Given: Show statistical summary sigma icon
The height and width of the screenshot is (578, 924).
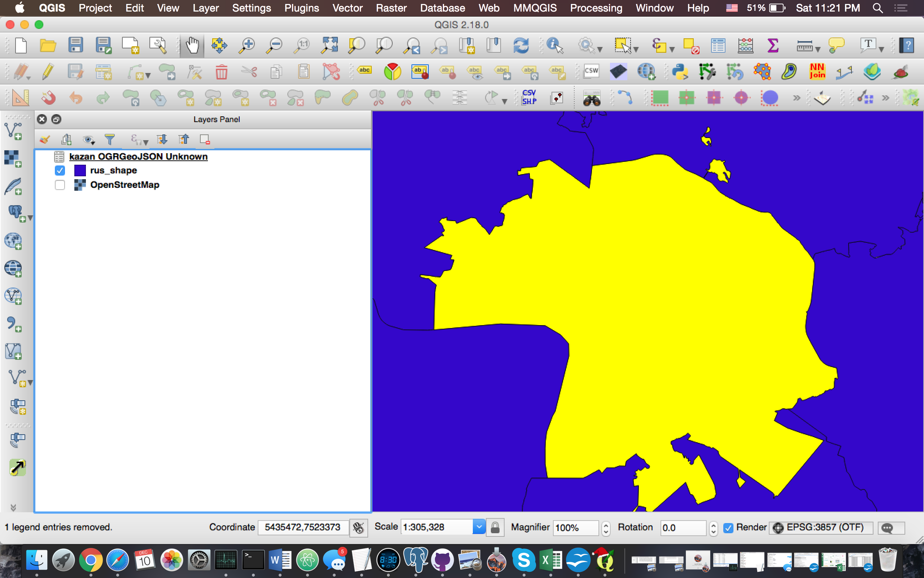Looking at the screenshot, I should [x=772, y=46].
